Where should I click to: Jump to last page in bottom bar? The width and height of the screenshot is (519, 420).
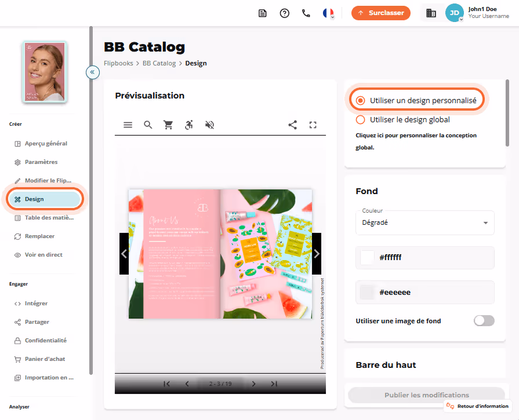274,384
